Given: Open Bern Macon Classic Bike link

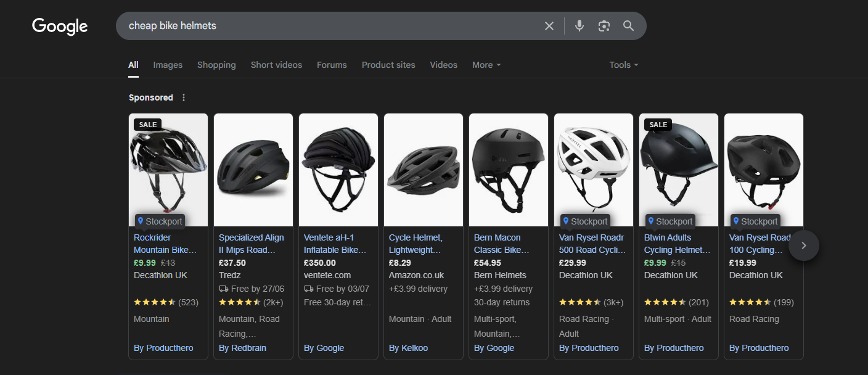Looking at the screenshot, I should click(502, 244).
